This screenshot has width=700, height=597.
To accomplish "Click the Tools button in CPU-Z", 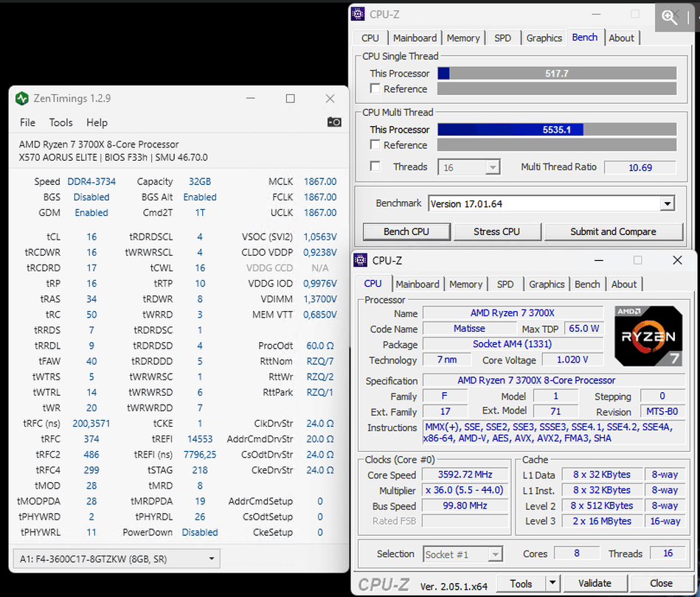I will tap(521, 584).
